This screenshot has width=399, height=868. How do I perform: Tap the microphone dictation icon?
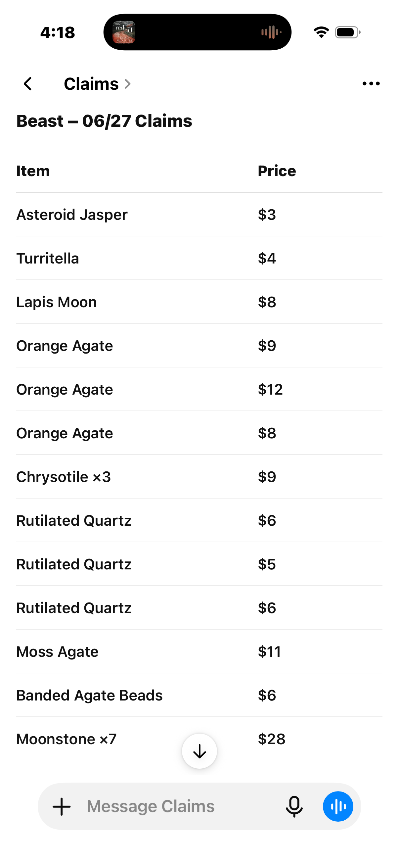[294, 806]
